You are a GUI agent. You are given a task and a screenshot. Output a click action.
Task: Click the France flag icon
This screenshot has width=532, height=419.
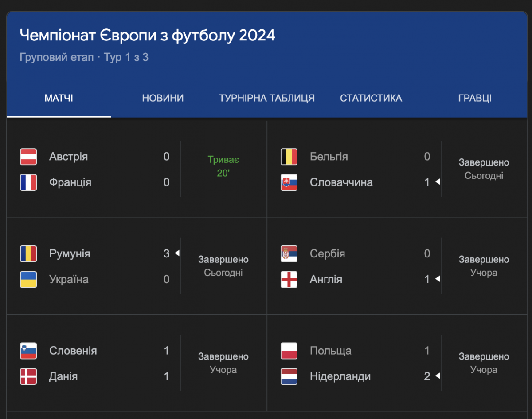pyautogui.click(x=28, y=182)
